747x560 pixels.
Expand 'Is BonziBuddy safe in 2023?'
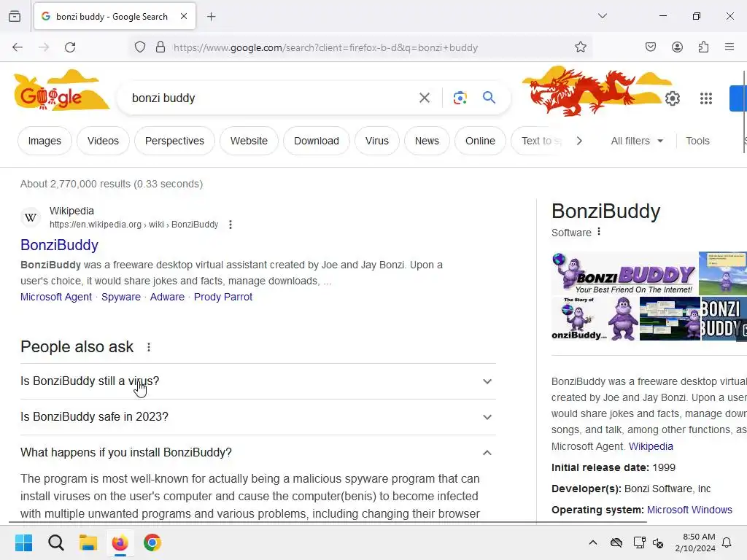pos(258,417)
